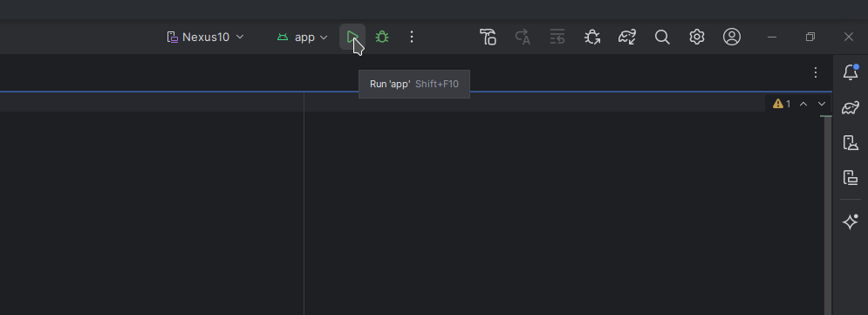Go to previous highlighted problem arrow

click(x=803, y=104)
